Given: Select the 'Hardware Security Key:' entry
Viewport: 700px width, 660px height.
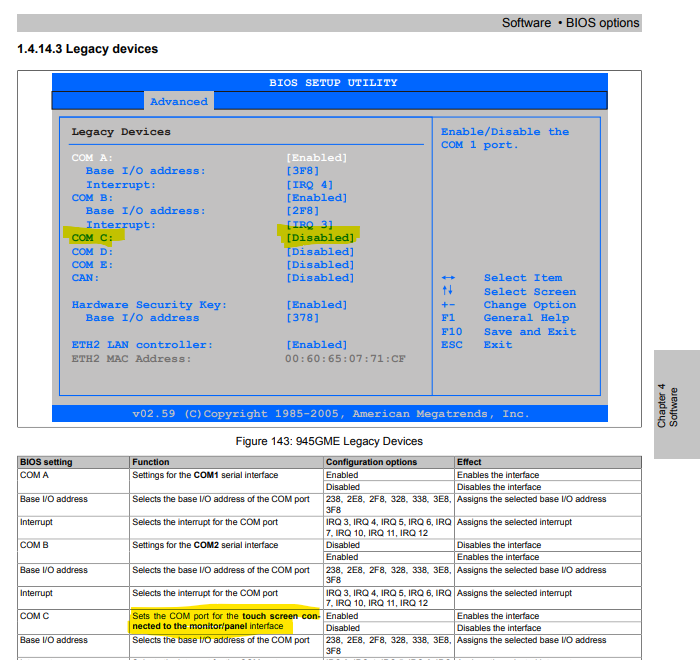Looking at the screenshot, I should 149,305.
